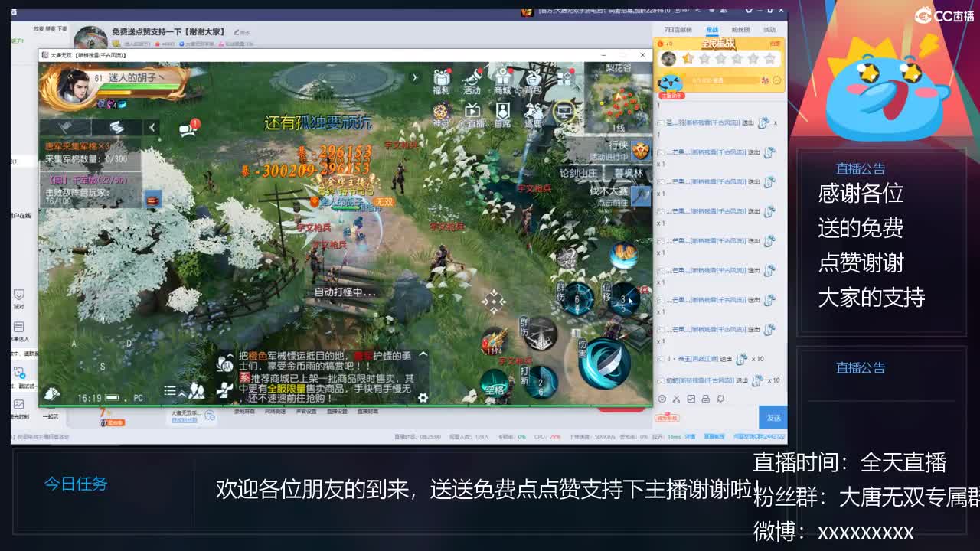Select the 论剑山庄 button
Screen dimensions: 980x551
pos(578,174)
